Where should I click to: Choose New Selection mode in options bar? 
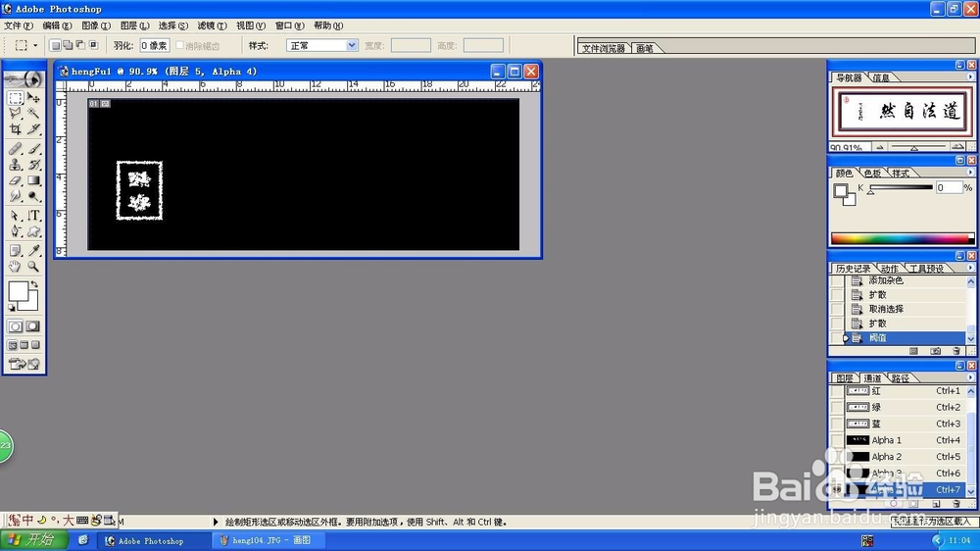pyautogui.click(x=55, y=45)
